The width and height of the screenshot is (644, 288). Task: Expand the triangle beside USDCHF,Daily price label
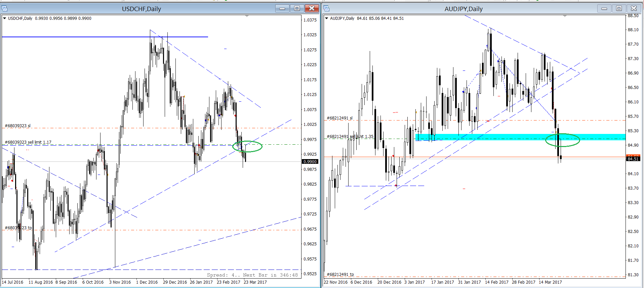click(5, 18)
